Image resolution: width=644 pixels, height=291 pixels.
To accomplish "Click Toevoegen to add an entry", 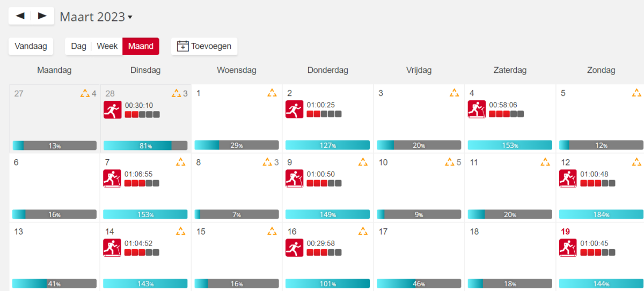I will [x=204, y=46].
